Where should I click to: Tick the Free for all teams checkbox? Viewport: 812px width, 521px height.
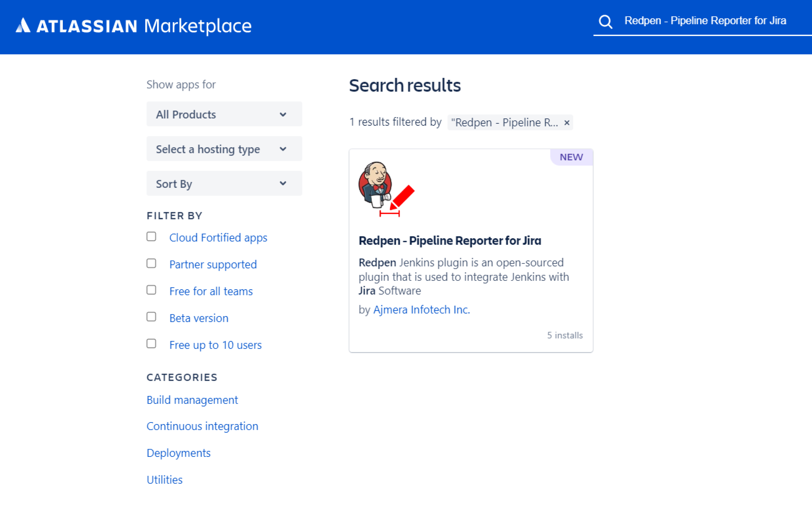click(151, 290)
